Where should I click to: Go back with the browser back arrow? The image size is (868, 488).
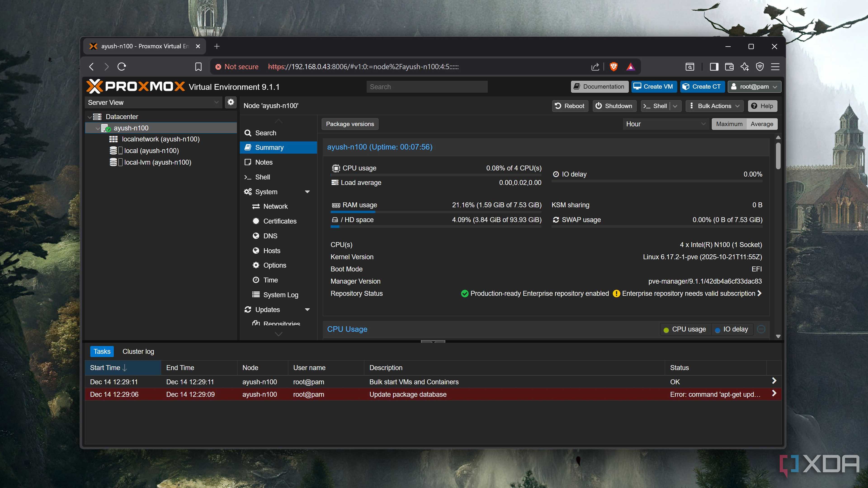(92, 67)
